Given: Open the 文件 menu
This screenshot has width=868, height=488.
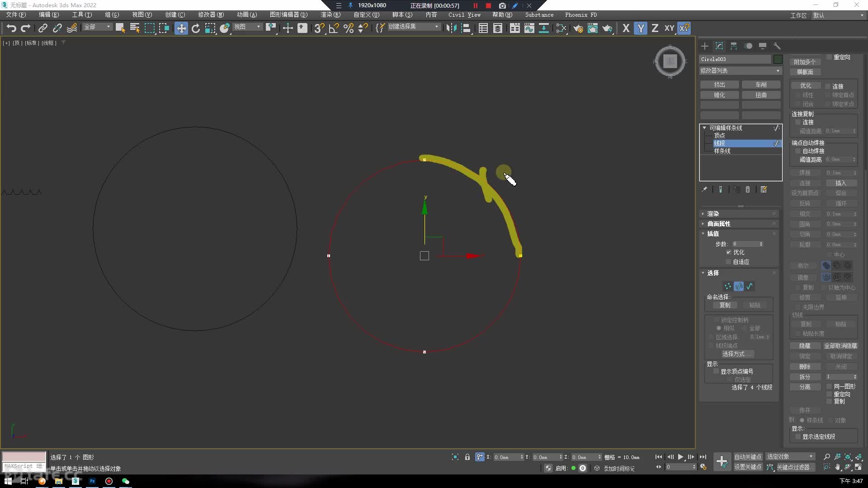Looking at the screenshot, I should click(16, 15).
